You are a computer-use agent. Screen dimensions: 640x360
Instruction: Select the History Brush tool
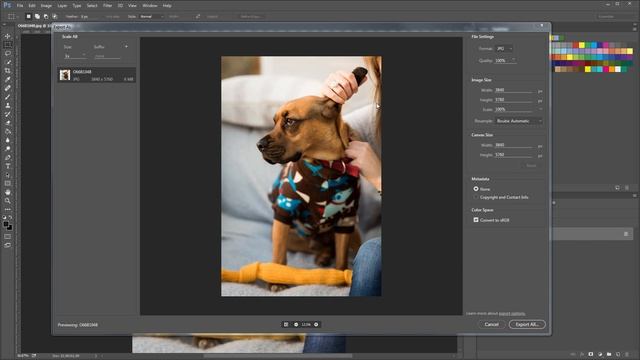[8, 114]
